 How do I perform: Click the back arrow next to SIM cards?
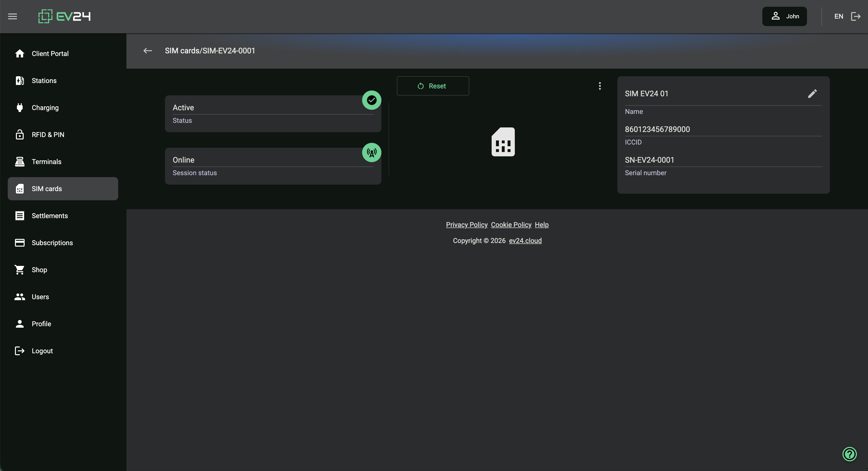(x=148, y=51)
